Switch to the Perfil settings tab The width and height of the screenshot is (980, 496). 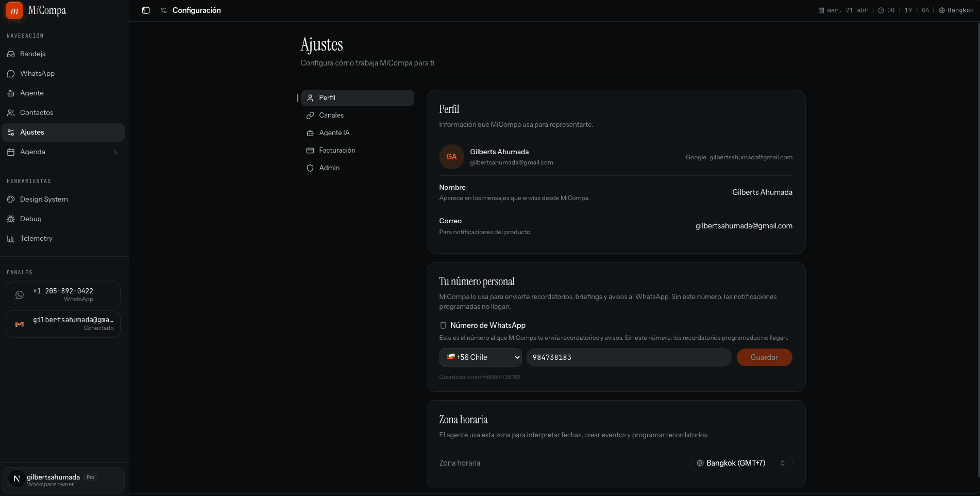[357, 98]
